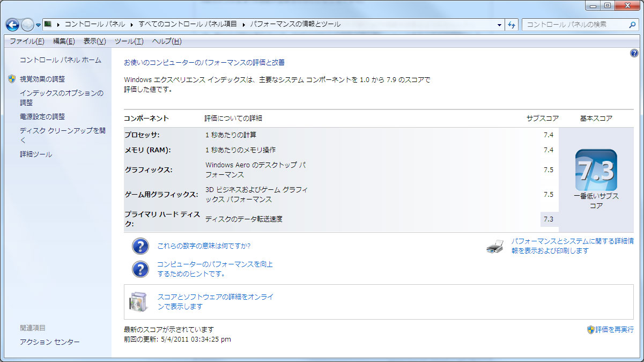This screenshot has width=644, height=362.
Task: Open アクション センター link
Action: pos(50,342)
